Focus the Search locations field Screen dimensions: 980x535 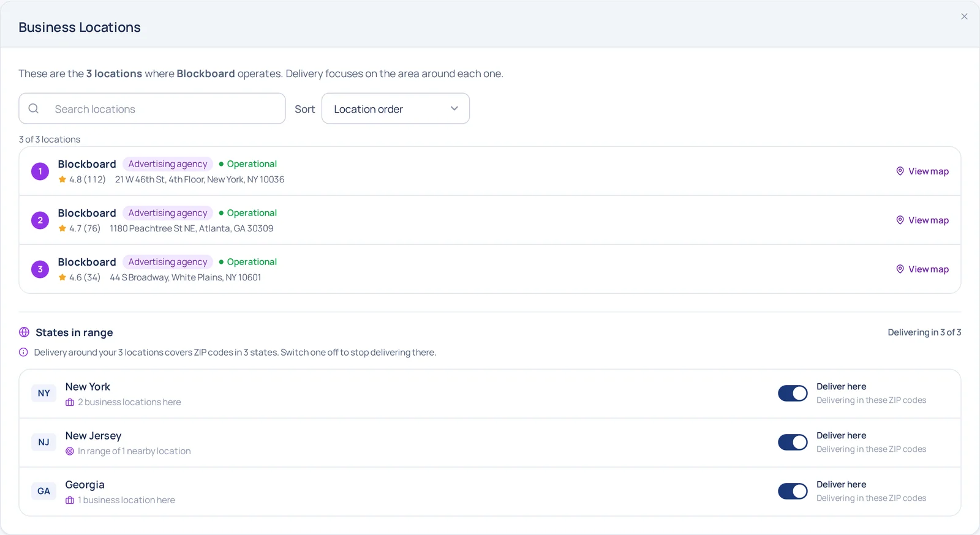[152, 108]
